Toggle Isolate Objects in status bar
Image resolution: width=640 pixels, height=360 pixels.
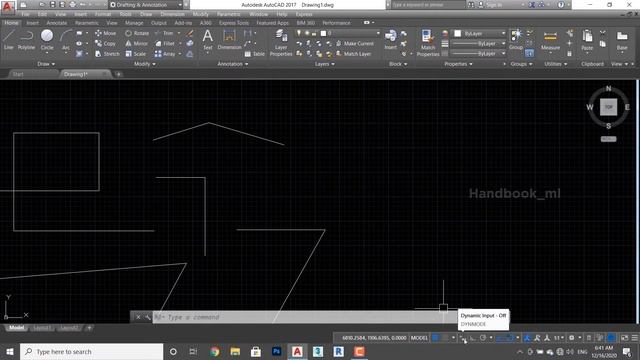(x=600, y=338)
